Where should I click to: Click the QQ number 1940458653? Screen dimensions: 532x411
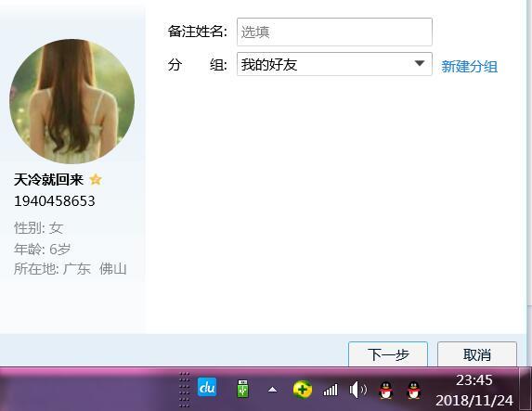coord(54,201)
